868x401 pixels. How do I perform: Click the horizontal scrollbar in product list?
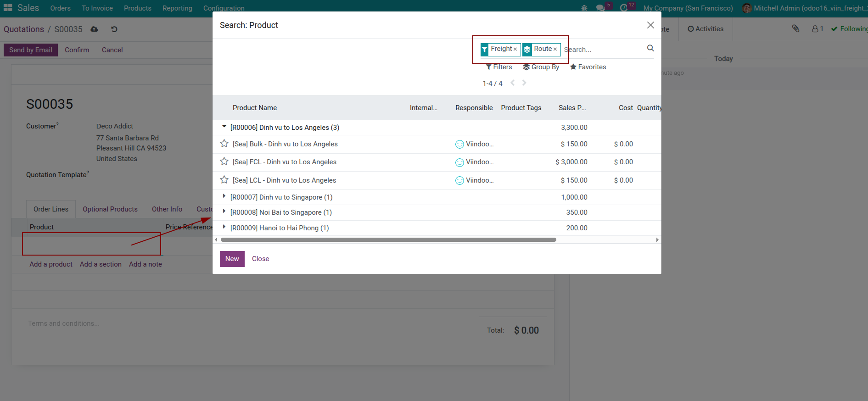388,239
